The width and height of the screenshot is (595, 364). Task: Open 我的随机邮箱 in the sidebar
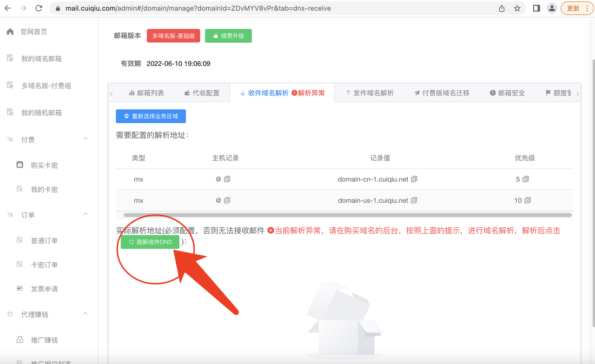point(41,113)
